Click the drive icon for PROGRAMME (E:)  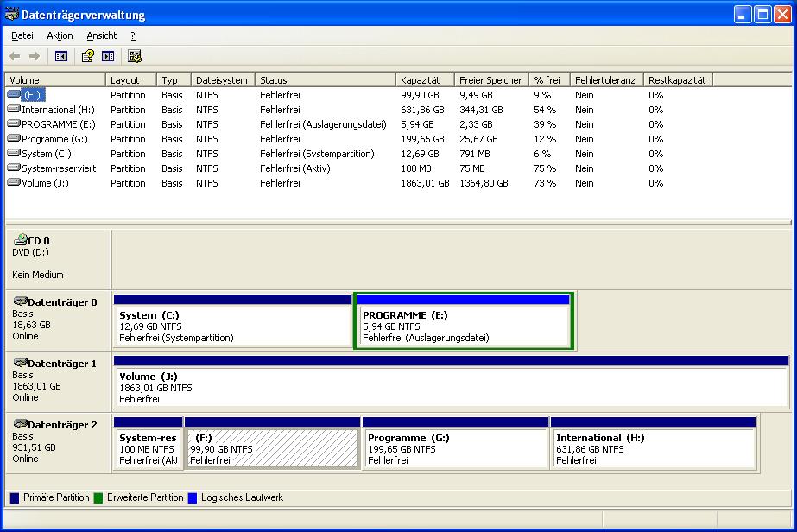pyautogui.click(x=14, y=123)
